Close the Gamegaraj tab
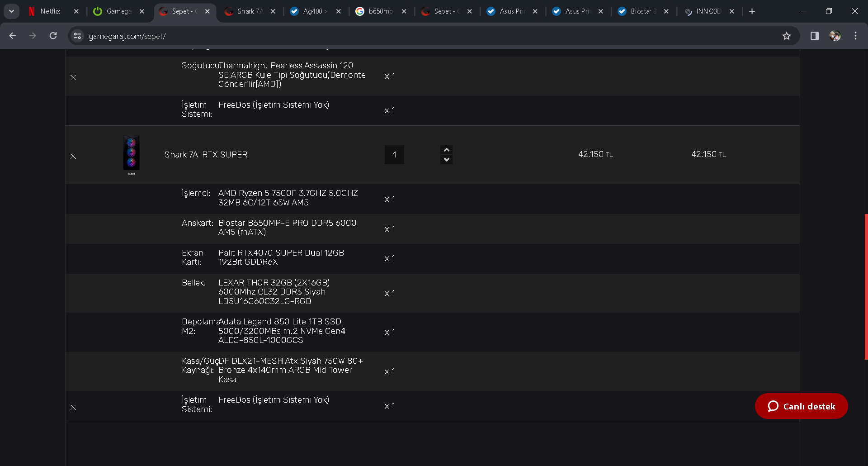This screenshot has width=868, height=466. [x=142, y=11]
